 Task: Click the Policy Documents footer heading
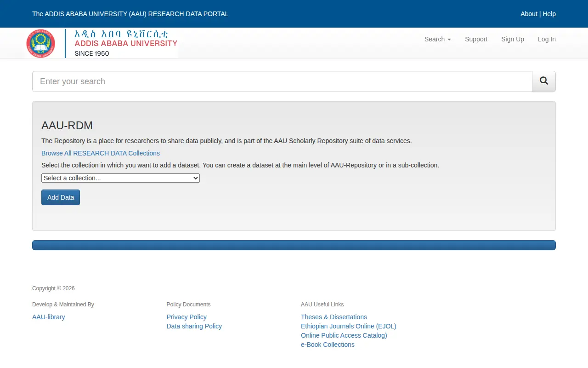[189, 305]
